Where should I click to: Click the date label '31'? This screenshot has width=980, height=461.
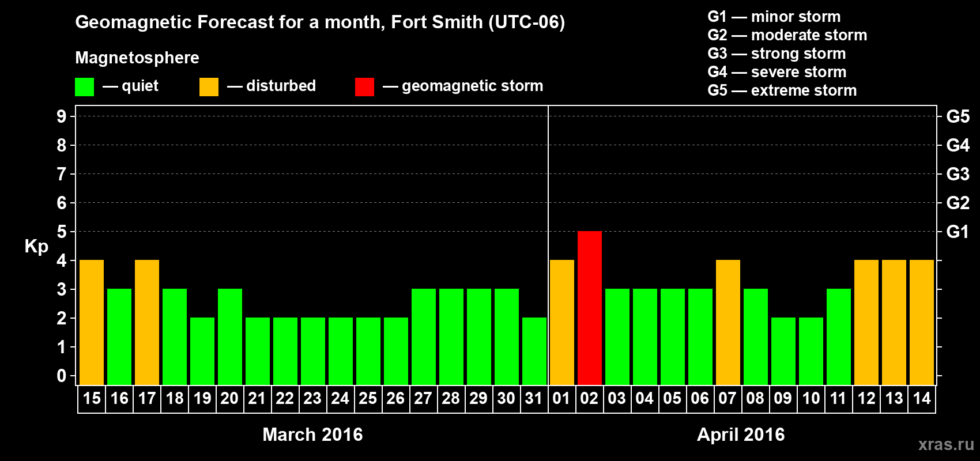coord(534,398)
